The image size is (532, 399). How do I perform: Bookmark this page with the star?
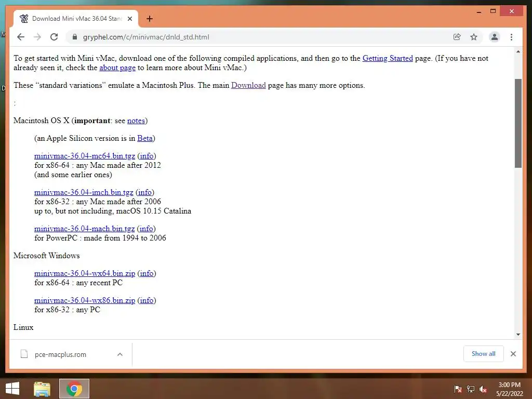tap(474, 37)
